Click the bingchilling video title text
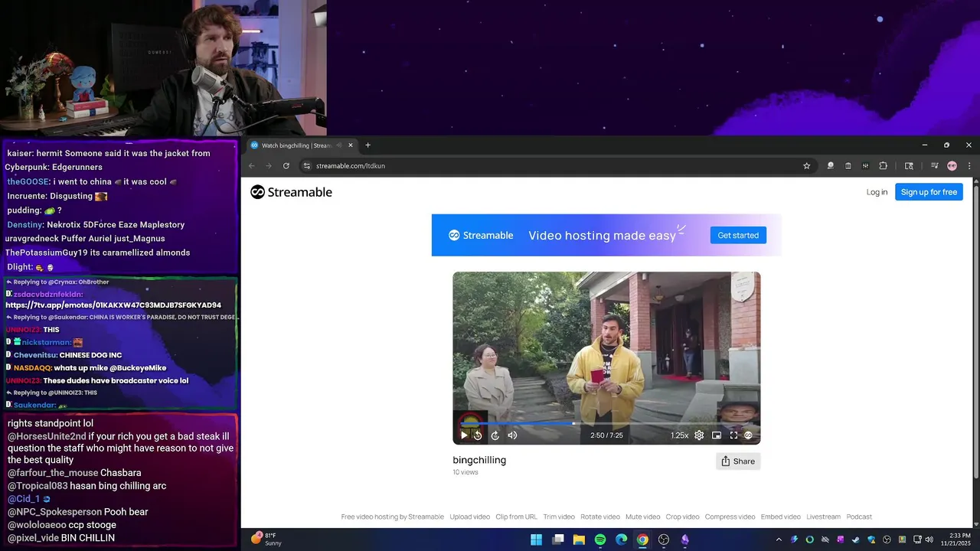This screenshot has height=551, width=980. tap(479, 460)
